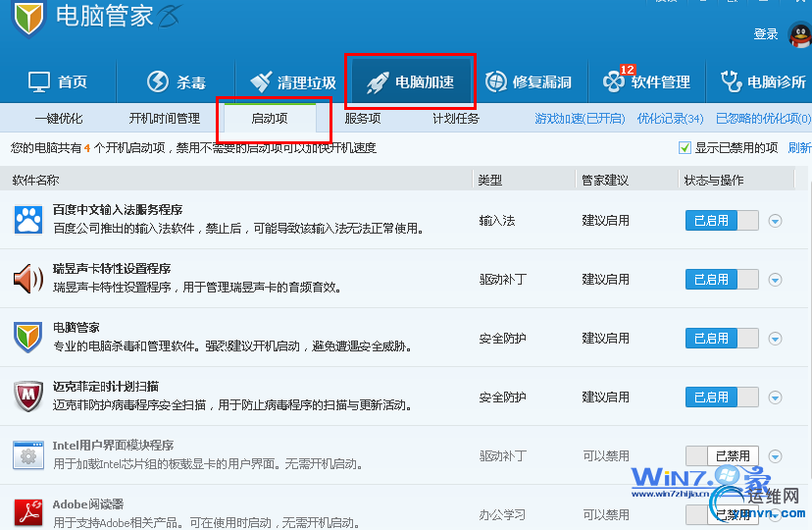Switch to 计划任务 tab
Screen dimensions: 812x530
[456, 119]
